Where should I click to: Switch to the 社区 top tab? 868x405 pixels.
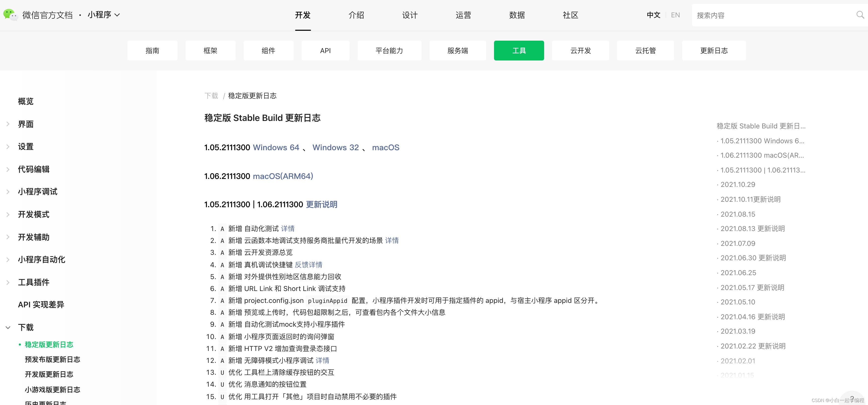(570, 15)
